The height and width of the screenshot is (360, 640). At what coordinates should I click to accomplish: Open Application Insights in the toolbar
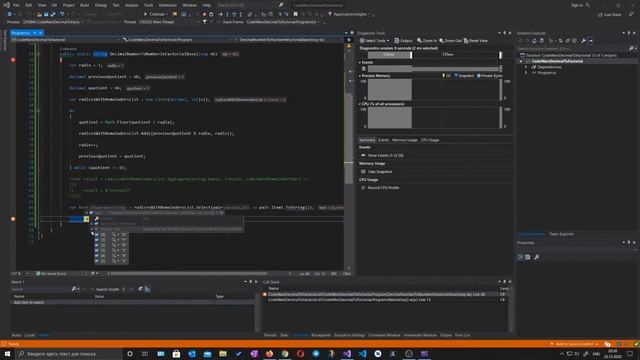(349, 14)
